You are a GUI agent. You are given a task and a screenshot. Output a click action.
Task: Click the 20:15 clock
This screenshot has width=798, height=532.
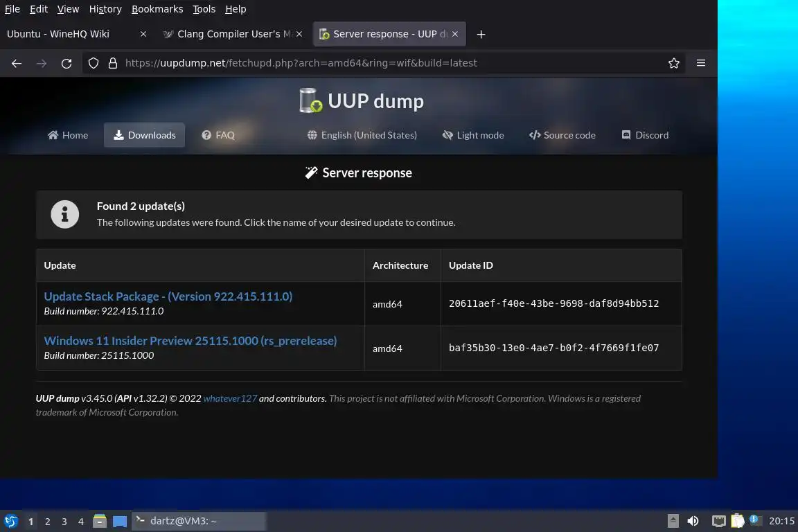click(781, 521)
